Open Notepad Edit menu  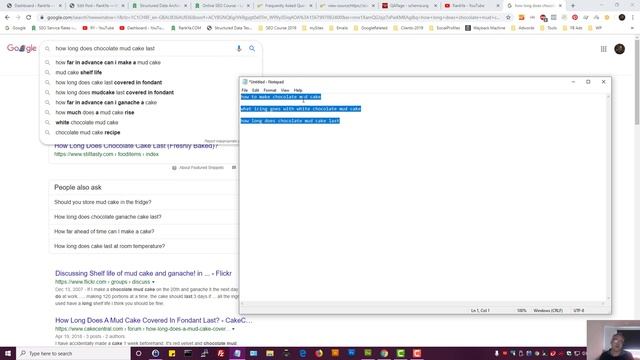coord(256,90)
